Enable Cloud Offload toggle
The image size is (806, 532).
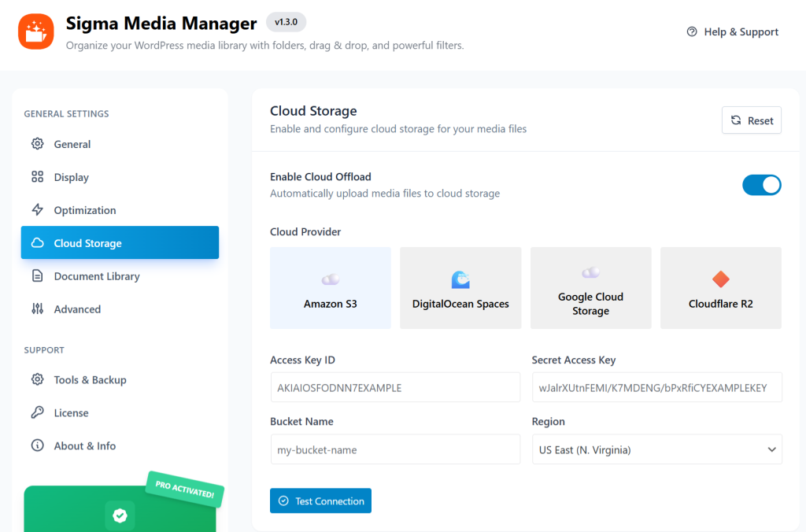tap(761, 184)
